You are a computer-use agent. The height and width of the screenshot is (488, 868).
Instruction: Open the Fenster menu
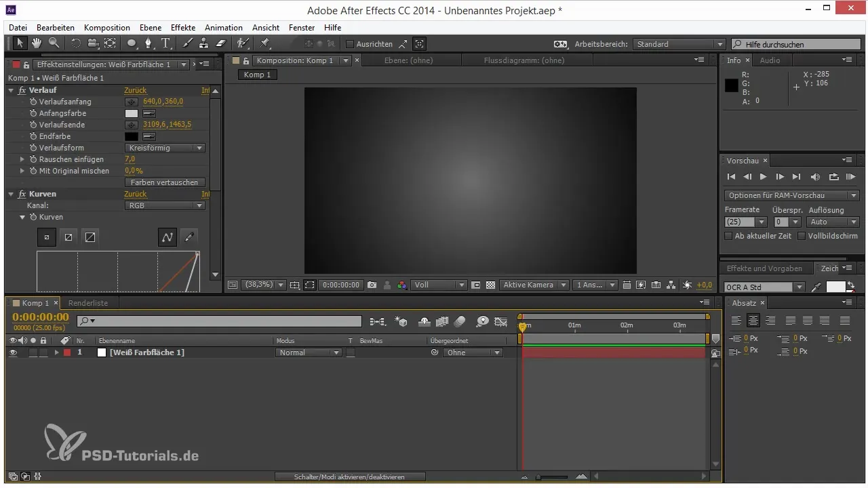302,28
